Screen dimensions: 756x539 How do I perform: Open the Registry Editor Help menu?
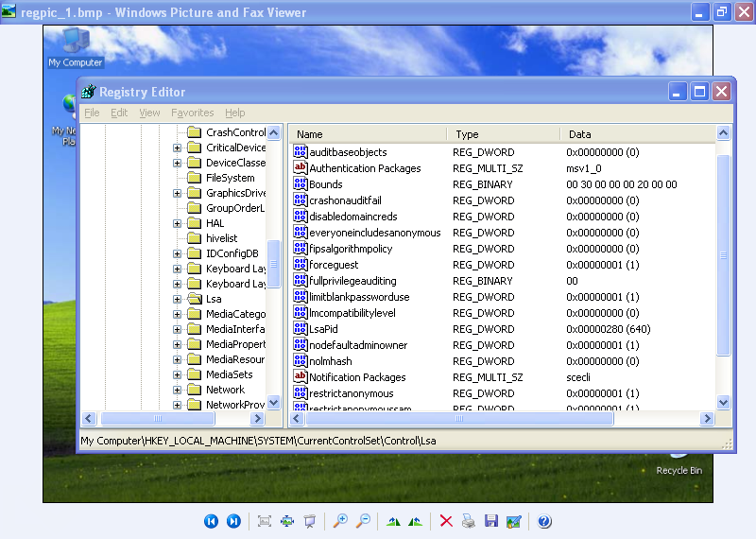(x=234, y=113)
